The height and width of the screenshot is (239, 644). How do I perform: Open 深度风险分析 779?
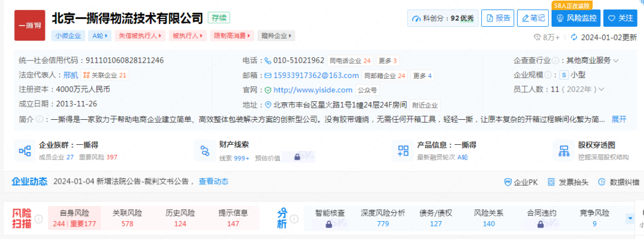coord(383,218)
